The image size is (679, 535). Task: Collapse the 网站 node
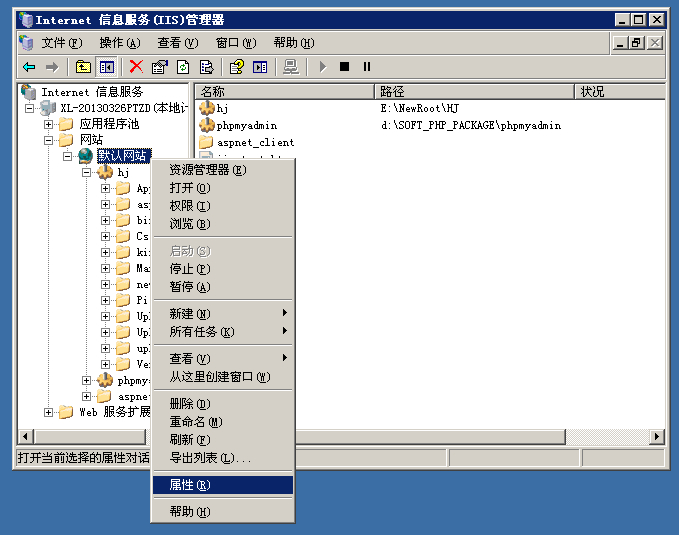tap(48, 140)
